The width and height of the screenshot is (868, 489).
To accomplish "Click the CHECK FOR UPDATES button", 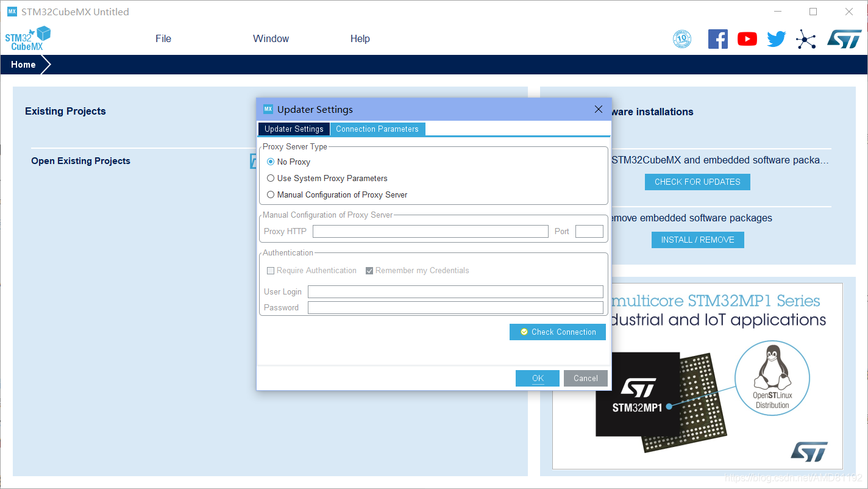I will coord(697,182).
